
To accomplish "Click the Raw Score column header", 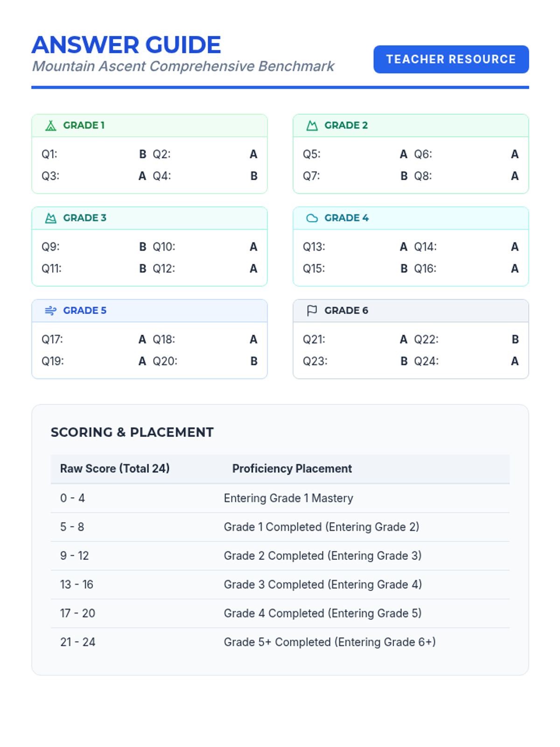I will pos(115,468).
